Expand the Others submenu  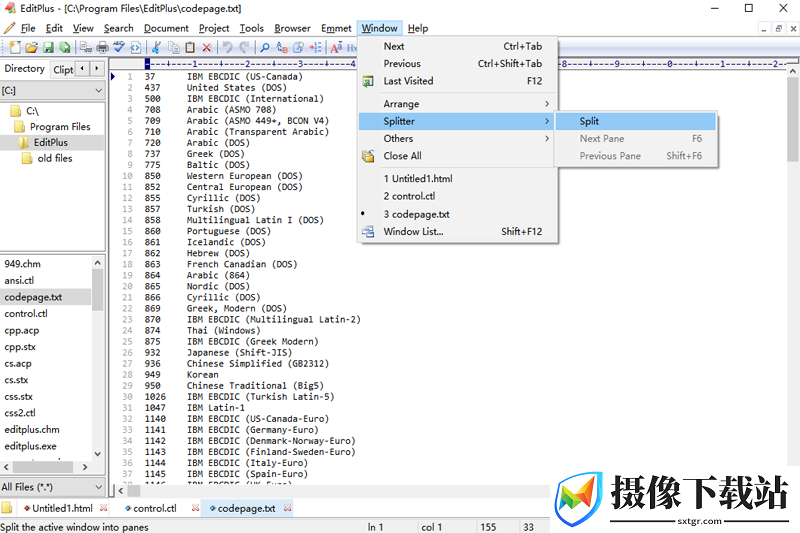(x=456, y=138)
